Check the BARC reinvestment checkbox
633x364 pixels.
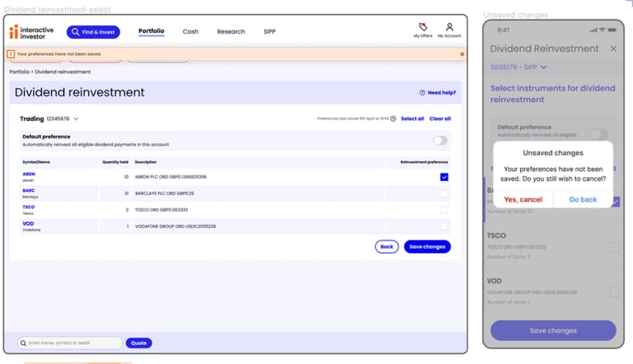tap(444, 194)
